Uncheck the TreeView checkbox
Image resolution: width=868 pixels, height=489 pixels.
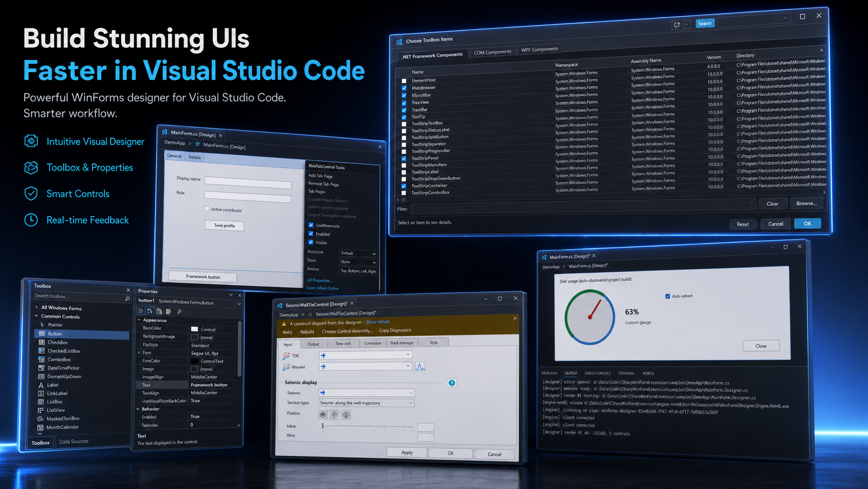point(404,103)
